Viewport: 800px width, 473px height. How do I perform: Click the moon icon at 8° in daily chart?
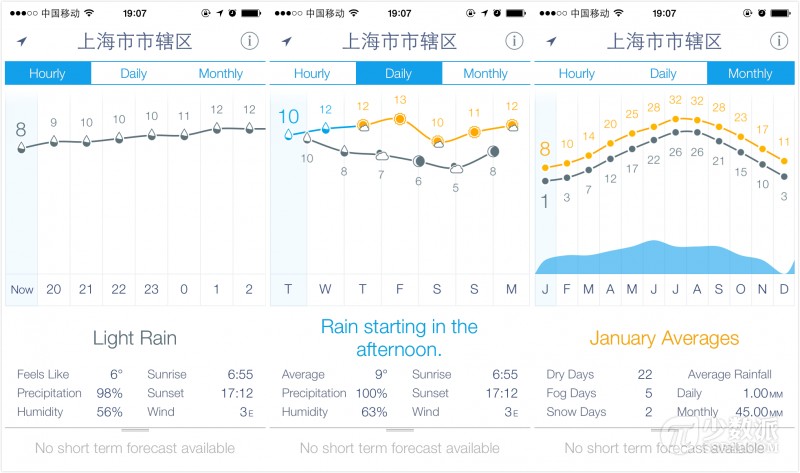(x=494, y=151)
